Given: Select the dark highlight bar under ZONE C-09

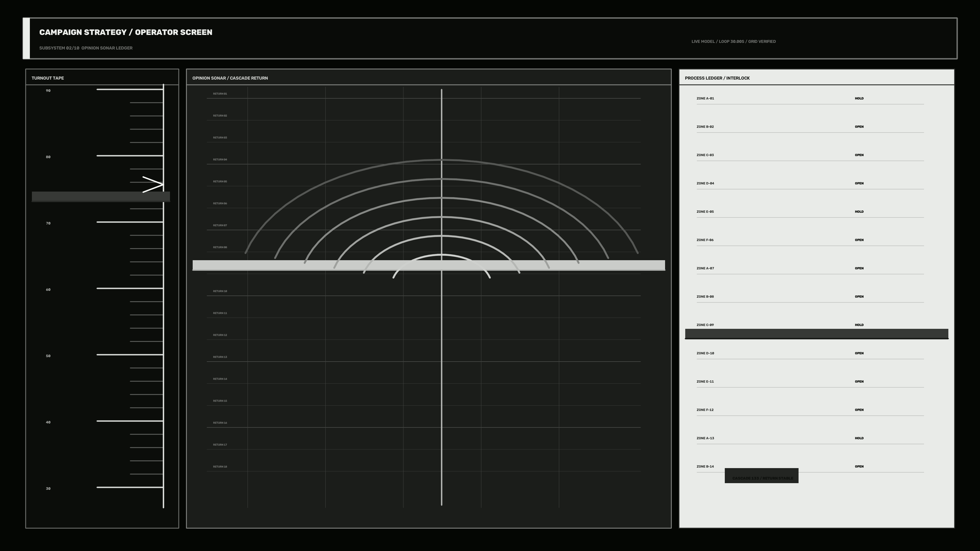Looking at the screenshot, I should (x=817, y=334).
